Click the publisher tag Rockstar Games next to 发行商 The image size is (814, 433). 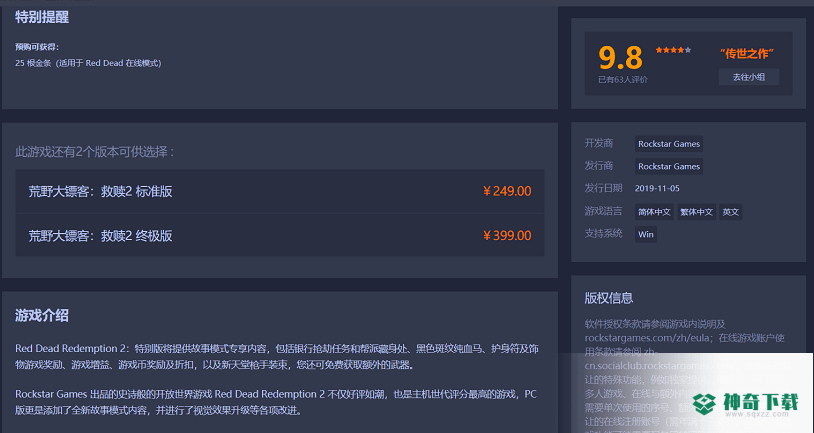point(669,166)
